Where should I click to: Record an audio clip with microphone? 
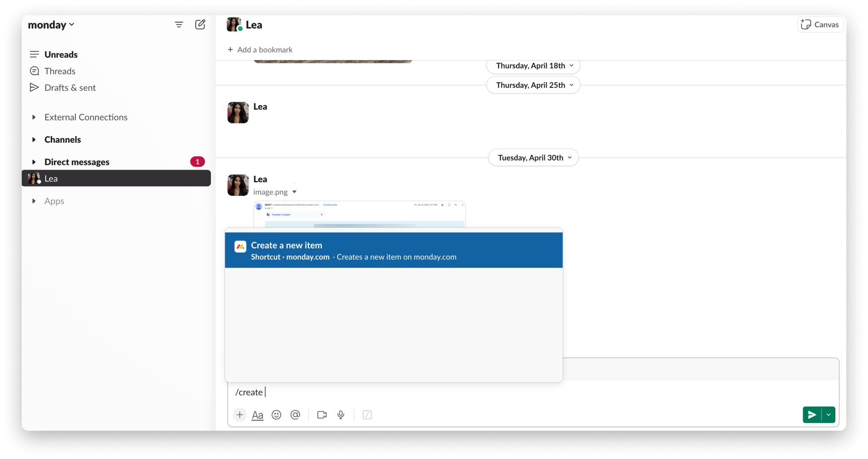pyautogui.click(x=341, y=415)
